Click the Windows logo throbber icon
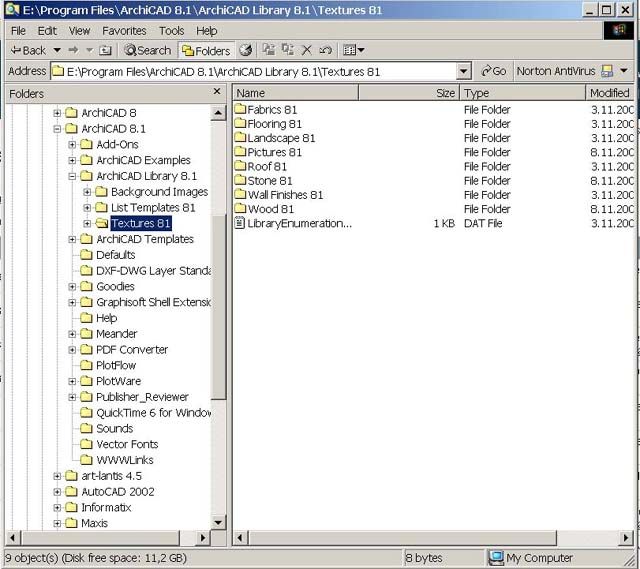Screen dimensions: 640x569 (618, 30)
